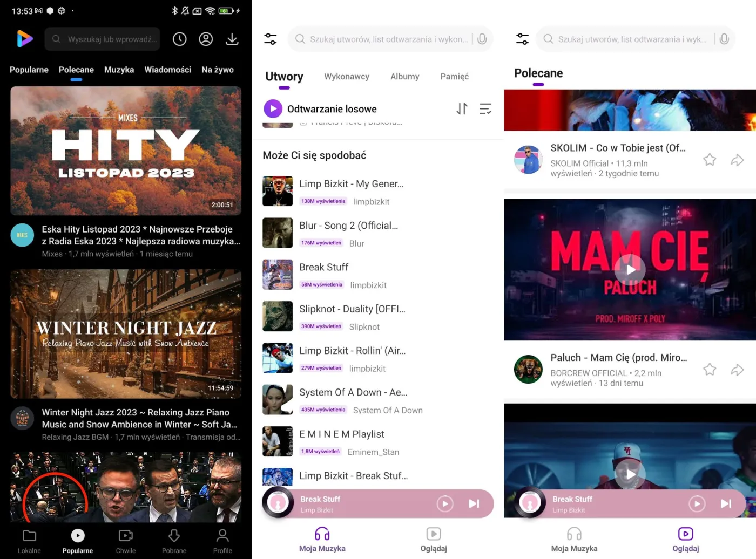Go to Oglądaj in middle panel
Screen dimensions: 756x559
coord(434,540)
